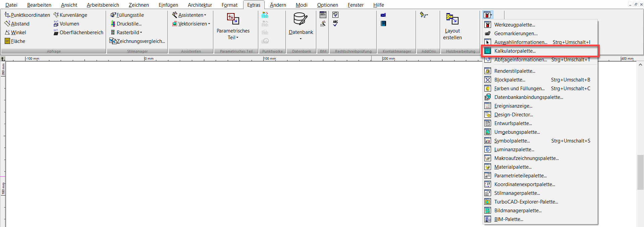Toggle the Blockpalette menu entry
644x227 pixels.
(509, 80)
